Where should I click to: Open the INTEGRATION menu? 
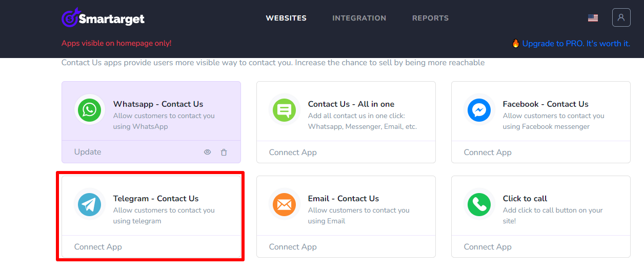pyautogui.click(x=359, y=18)
